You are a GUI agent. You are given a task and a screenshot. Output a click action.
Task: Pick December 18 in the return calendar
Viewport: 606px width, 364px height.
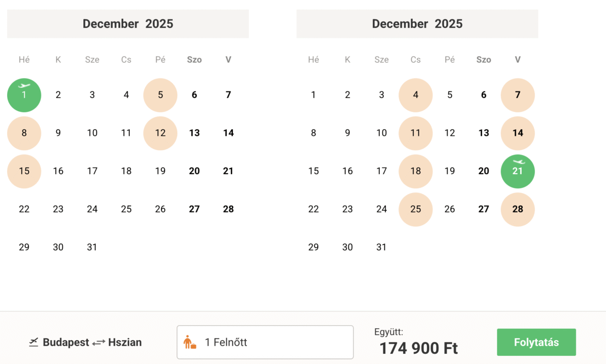coord(416,171)
